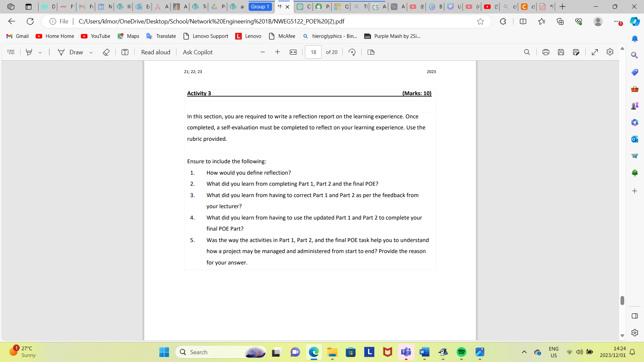Zoom out of the document
Screen dimensions: 644x362
(263, 52)
